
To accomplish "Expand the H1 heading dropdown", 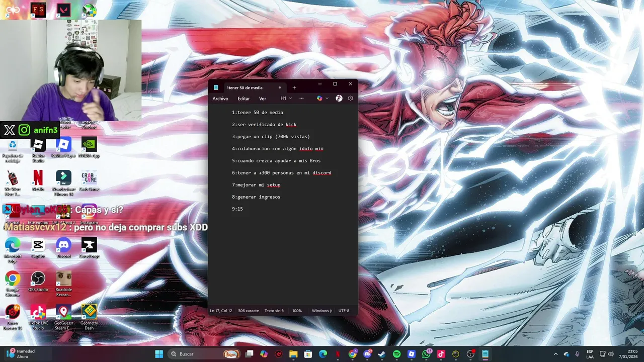I will tap(286, 99).
